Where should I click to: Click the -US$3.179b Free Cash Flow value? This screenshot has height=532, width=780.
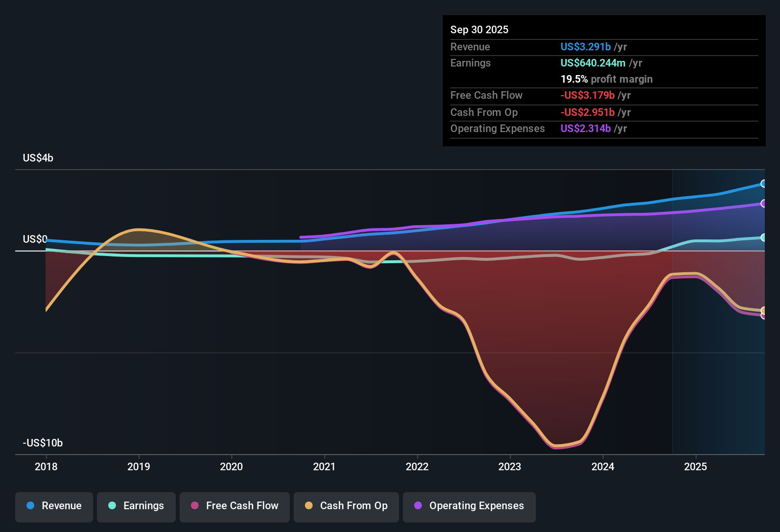tap(587, 95)
